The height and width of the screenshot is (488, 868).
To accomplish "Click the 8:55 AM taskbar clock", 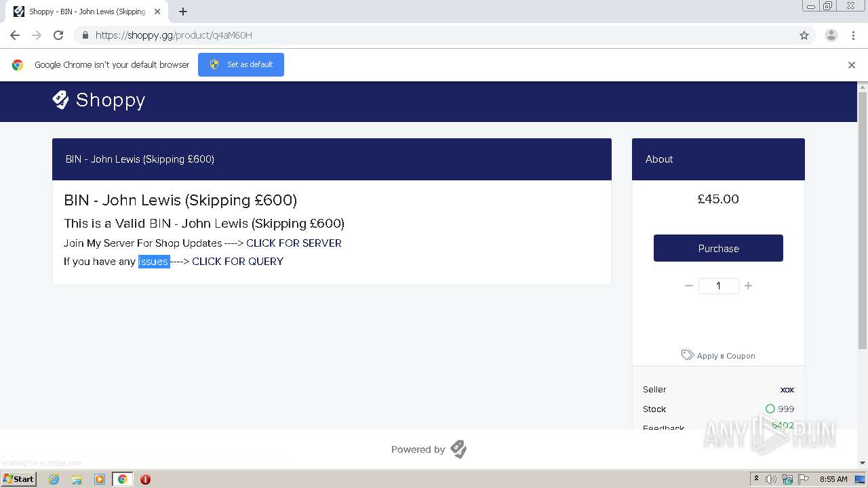I will 833,479.
